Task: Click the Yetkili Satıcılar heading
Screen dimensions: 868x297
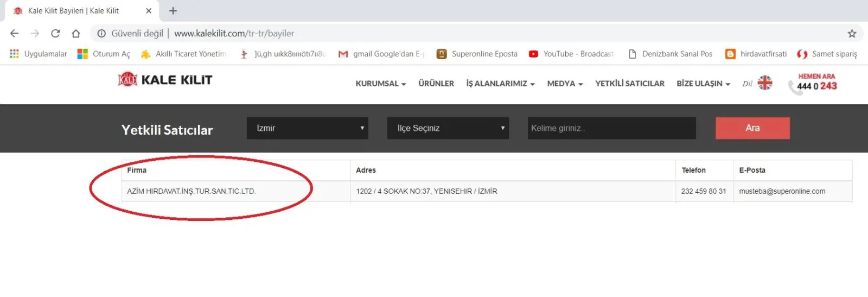Action: coord(167,130)
